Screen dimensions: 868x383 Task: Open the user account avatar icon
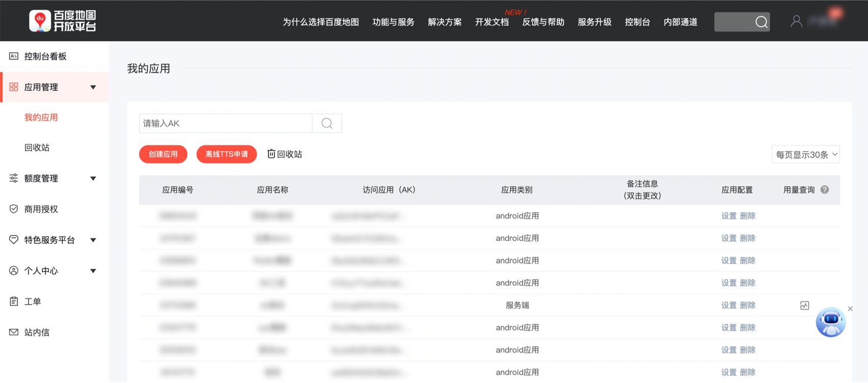[x=796, y=21]
